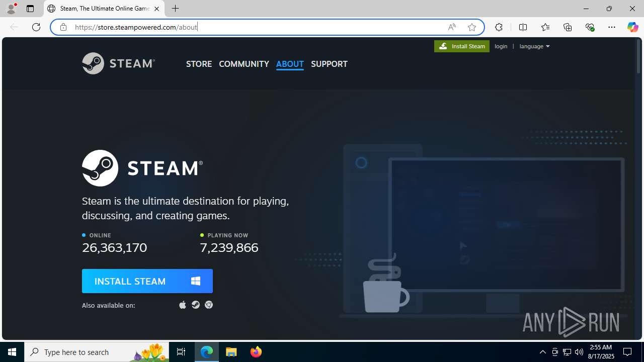Viewport: 644px width, 362px height.
Task: Show hidden system tray icons
Action: [542, 352]
